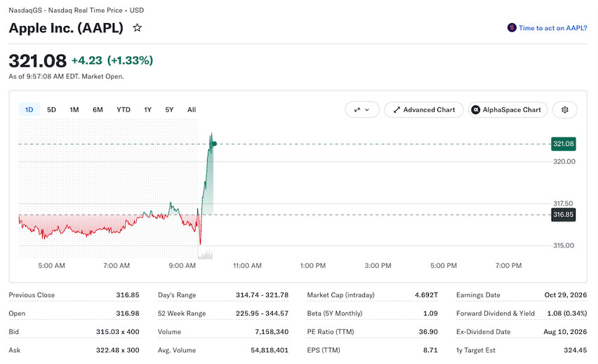This screenshot has width=598, height=364.
Task: Click the 1y Target Est value 324.45
Action: point(575,350)
